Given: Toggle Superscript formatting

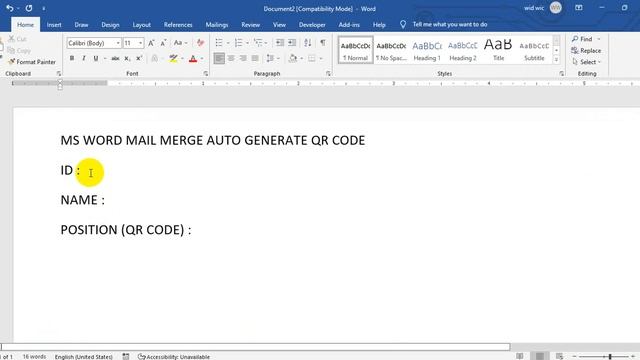Looking at the screenshot, I should [x=139, y=59].
